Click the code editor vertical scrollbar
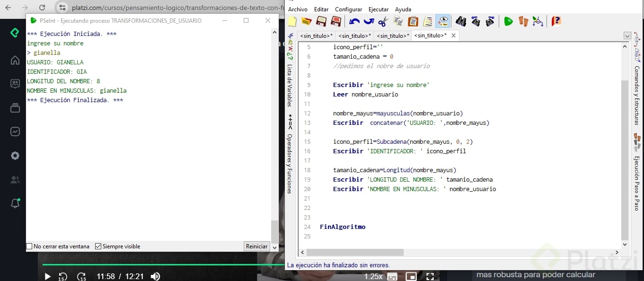Viewport: 644px width, 281px height. click(x=625, y=161)
